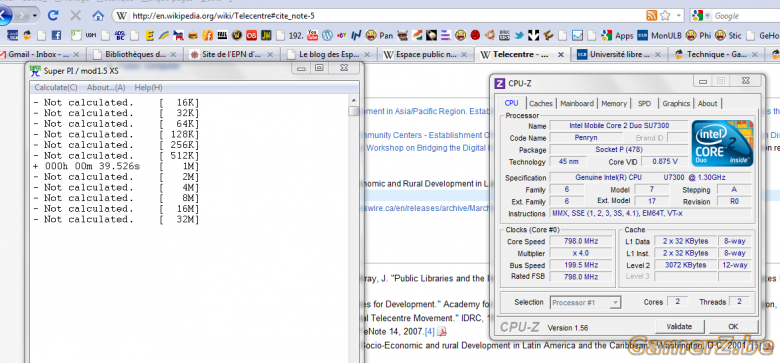The height and width of the screenshot is (363, 780).
Task: Open the UDH bookmark icon
Action: (91, 35)
